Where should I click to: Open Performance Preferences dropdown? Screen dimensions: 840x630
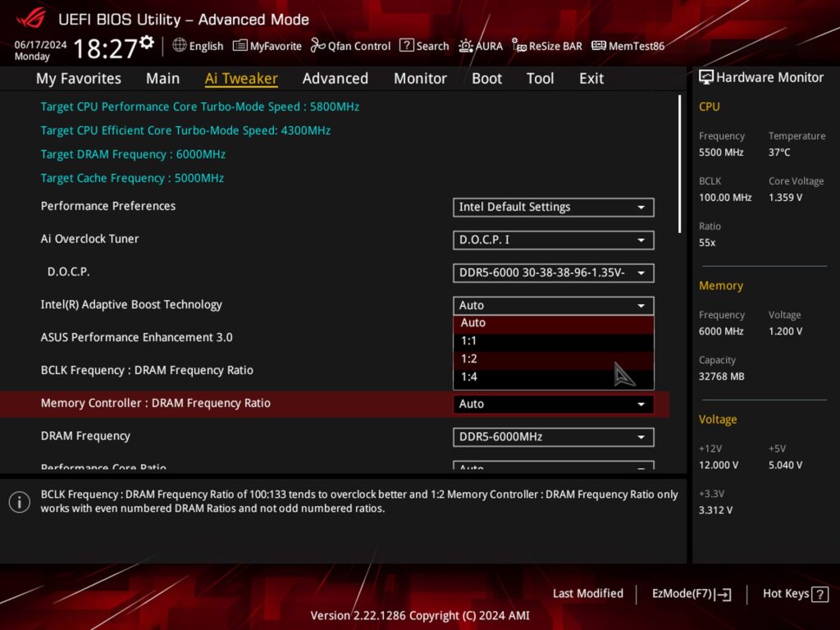pos(554,208)
